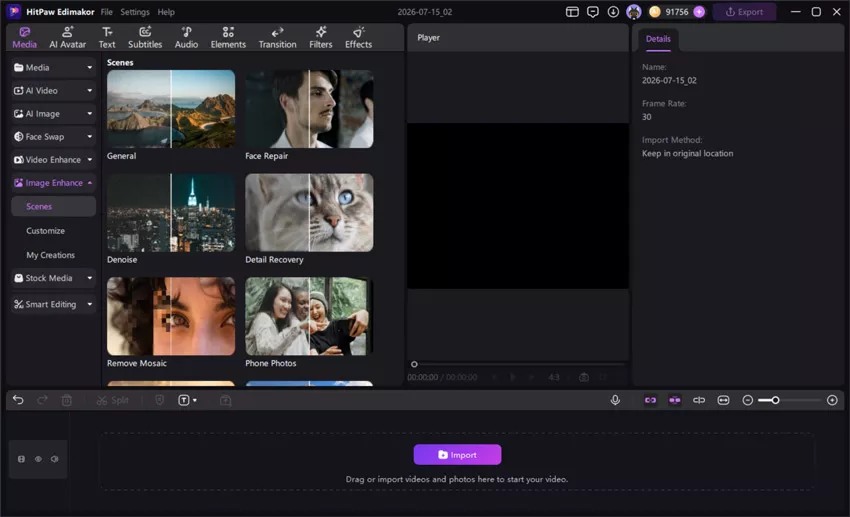850x517 pixels.
Task: Switch to the Filters tab
Action: pos(320,37)
